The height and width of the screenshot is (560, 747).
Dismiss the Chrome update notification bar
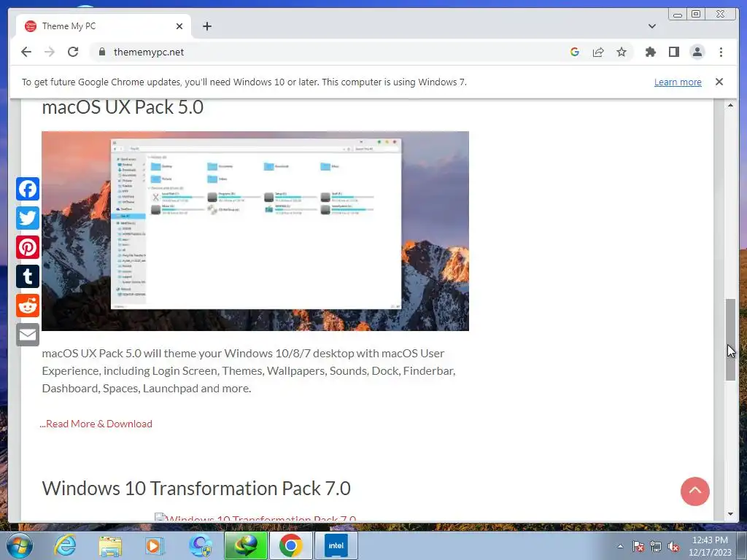pyautogui.click(x=719, y=82)
